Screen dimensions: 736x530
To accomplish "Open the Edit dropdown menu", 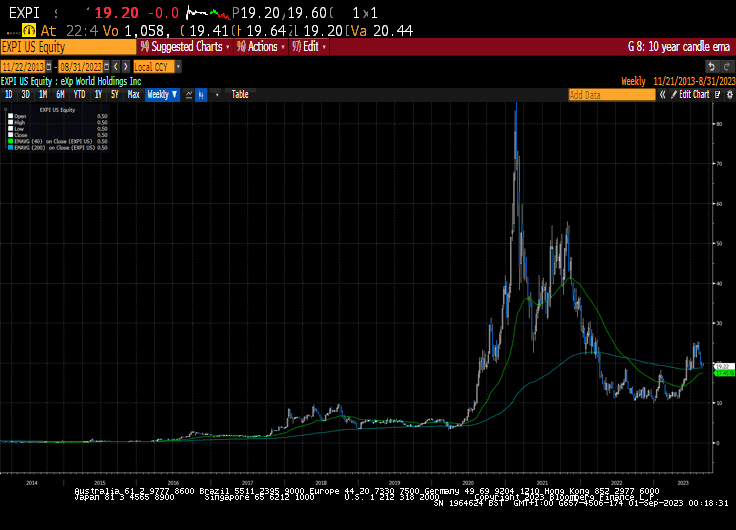I will 309,46.
